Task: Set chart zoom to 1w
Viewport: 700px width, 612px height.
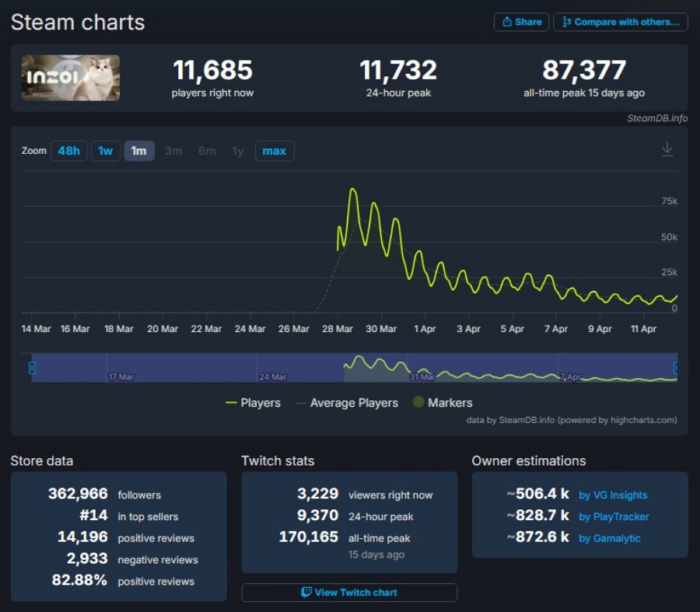Action: point(105,151)
